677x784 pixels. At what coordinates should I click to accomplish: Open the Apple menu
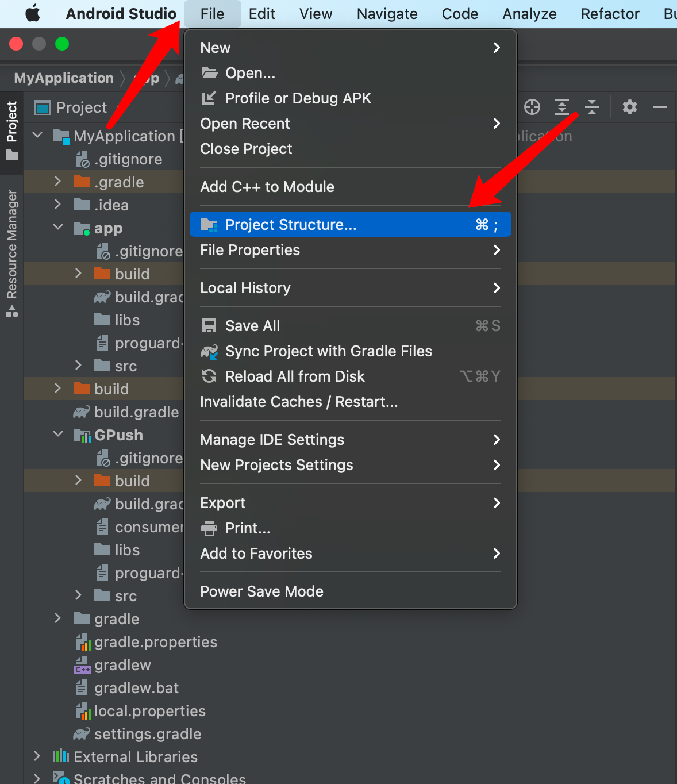pos(33,14)
